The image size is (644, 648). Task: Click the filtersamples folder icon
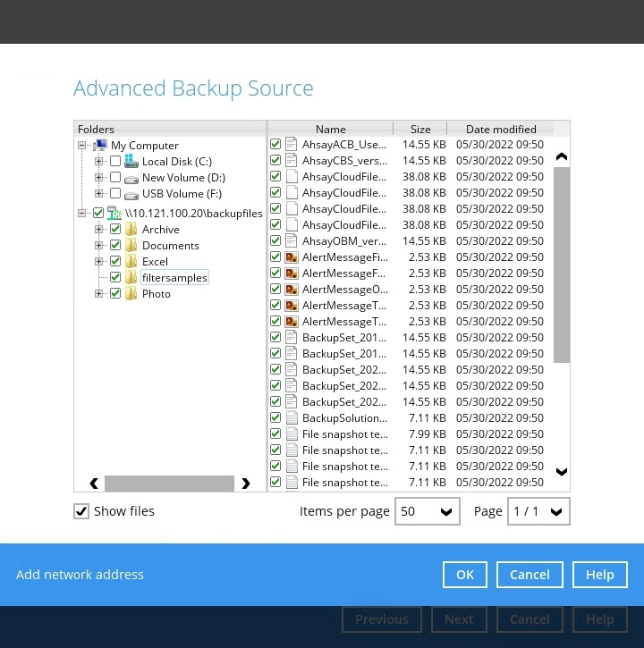click(x=131, y=277)
